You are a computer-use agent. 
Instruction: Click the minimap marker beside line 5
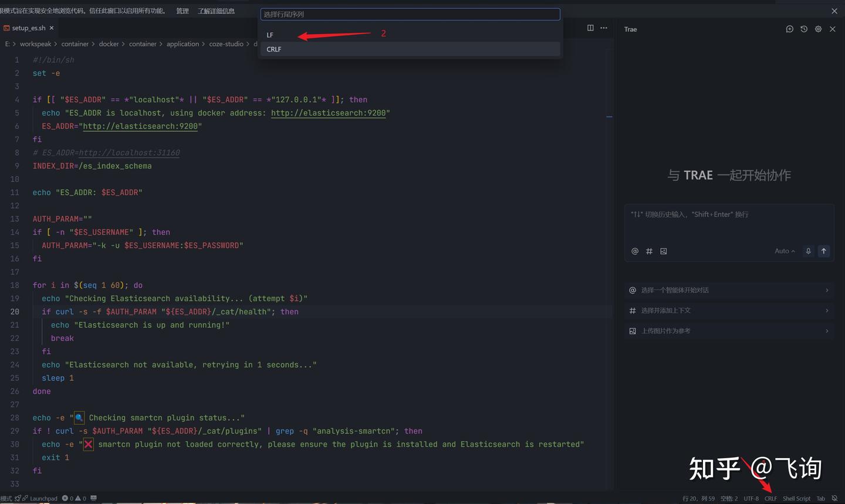pos(609,117)
